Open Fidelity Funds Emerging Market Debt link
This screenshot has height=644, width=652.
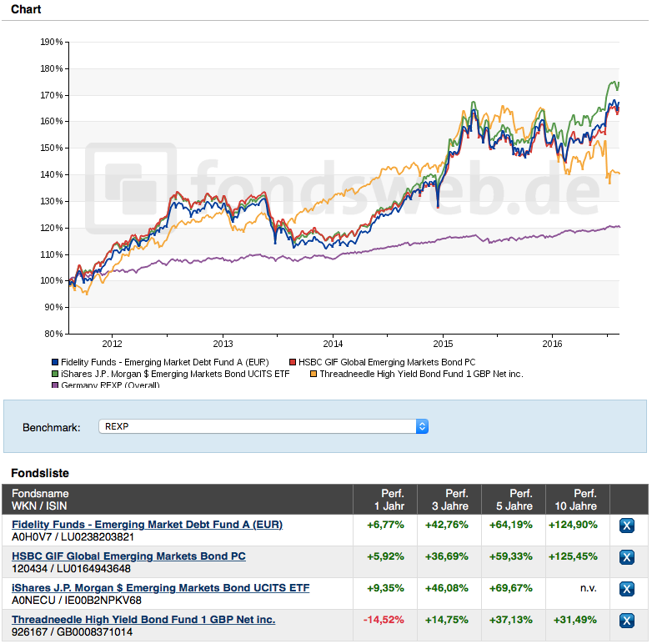tap(147, 525)
